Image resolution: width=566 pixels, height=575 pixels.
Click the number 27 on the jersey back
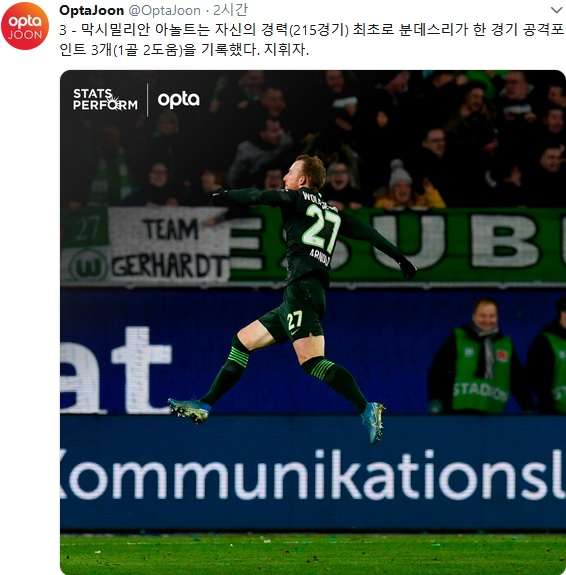point(320,228)
